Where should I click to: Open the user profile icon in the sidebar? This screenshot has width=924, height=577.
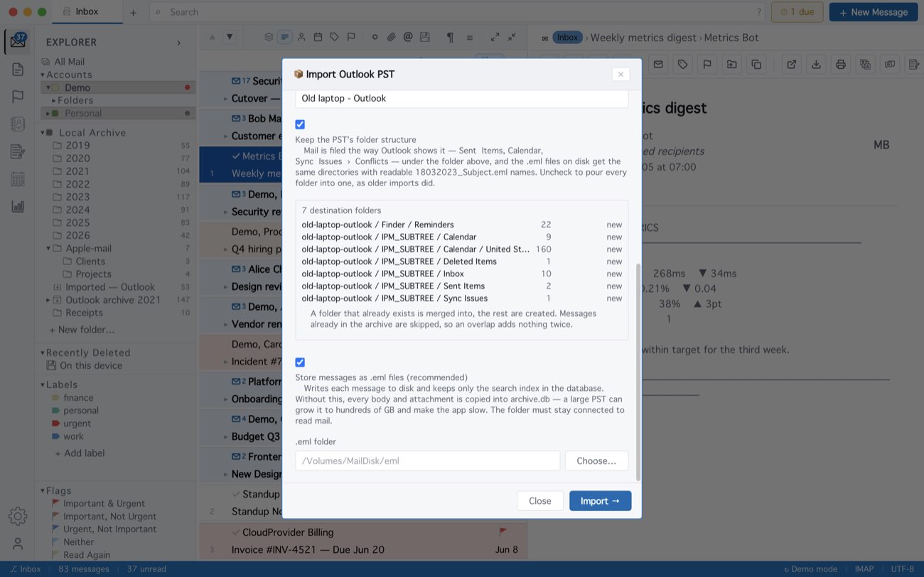click(x=18, y=544)
